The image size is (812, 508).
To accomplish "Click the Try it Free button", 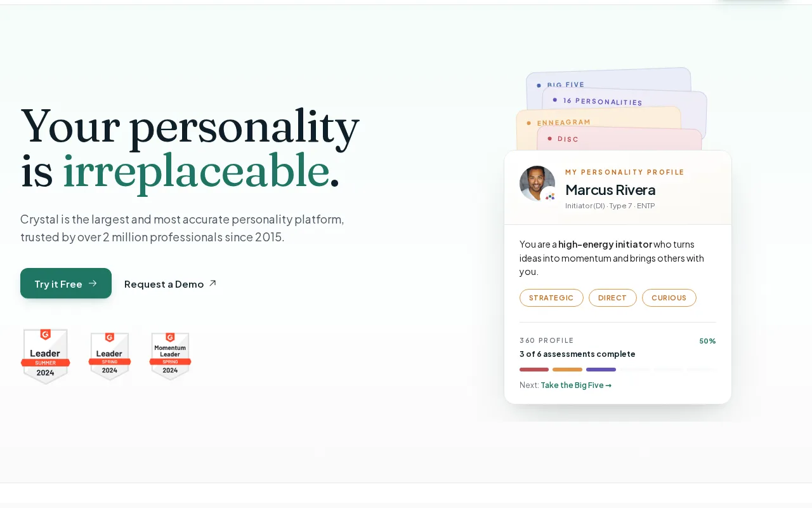I will (x=66, y=283).
